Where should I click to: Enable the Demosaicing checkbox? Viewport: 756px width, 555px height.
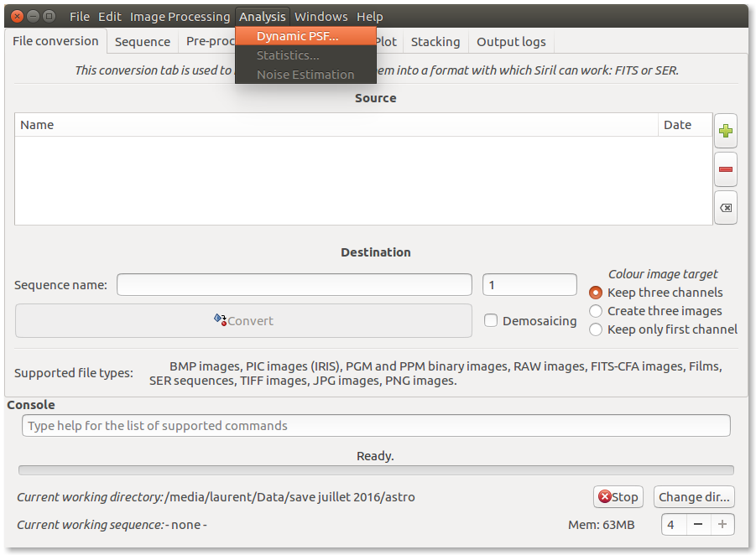[x=492, y=320]
